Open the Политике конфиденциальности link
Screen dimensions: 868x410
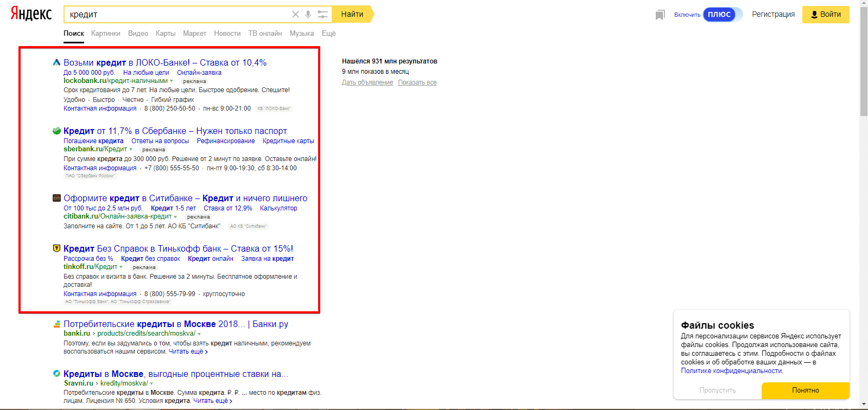coord(732,371)
